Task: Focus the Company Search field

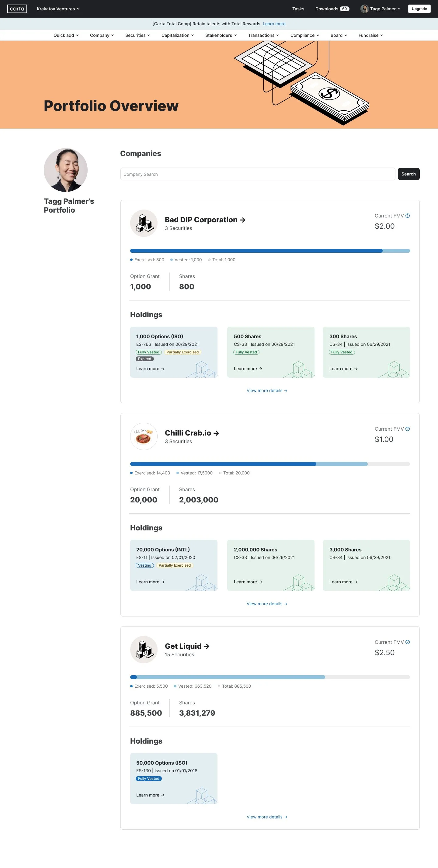Action: click(258, 174)
